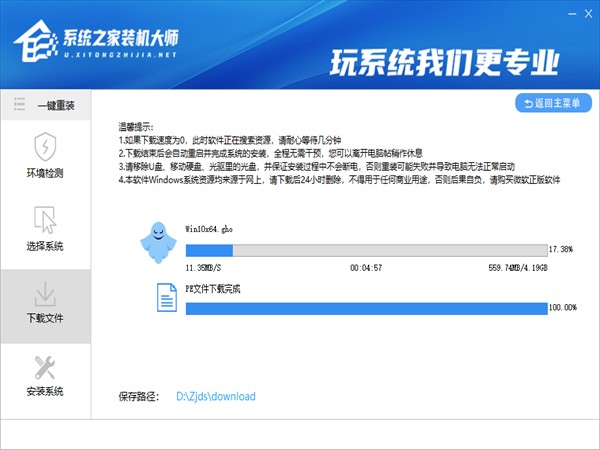Click the 安装系统 wrench icon

coord(44,366)
